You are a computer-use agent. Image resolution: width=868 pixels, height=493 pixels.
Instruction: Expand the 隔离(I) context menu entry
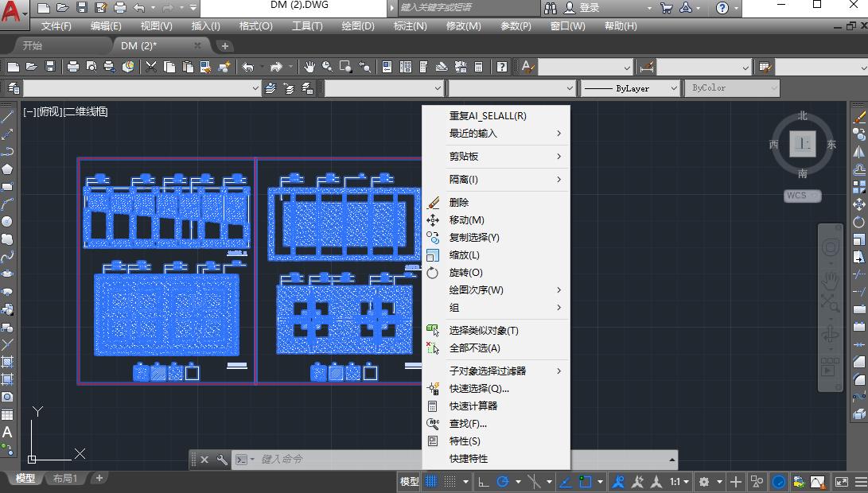point(477,179)
